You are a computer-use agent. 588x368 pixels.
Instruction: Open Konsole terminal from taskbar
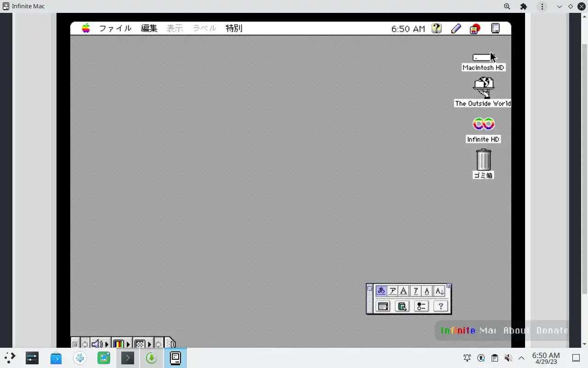[x=127, y=357]
